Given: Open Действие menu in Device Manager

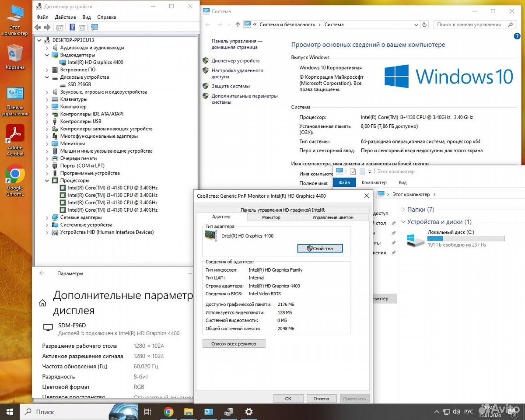Looking at the screenshot, I should click(x=66, y=17).
